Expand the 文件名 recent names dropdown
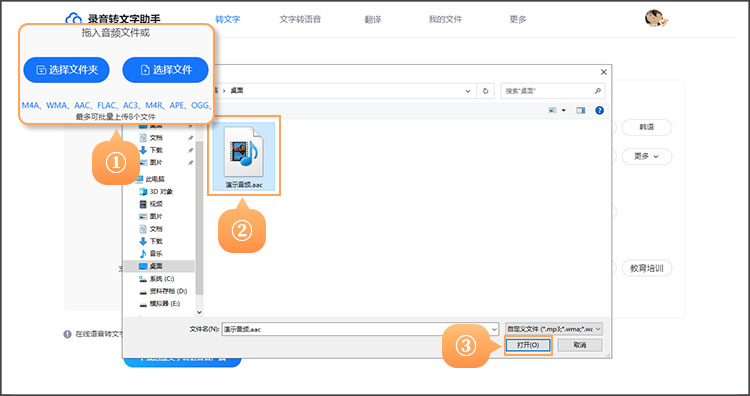This screenshot has height=396, width=750. (x=494, y=330)
